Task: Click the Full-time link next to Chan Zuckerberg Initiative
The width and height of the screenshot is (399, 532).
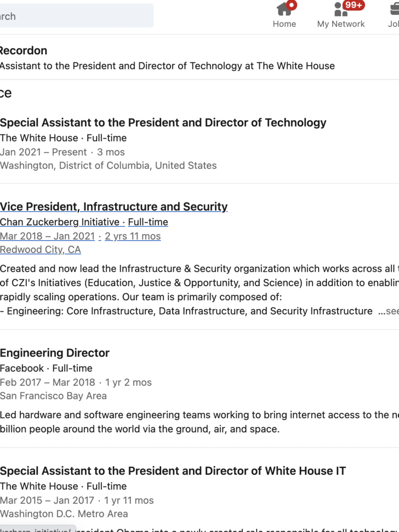Action: click(x=148, y=222)
